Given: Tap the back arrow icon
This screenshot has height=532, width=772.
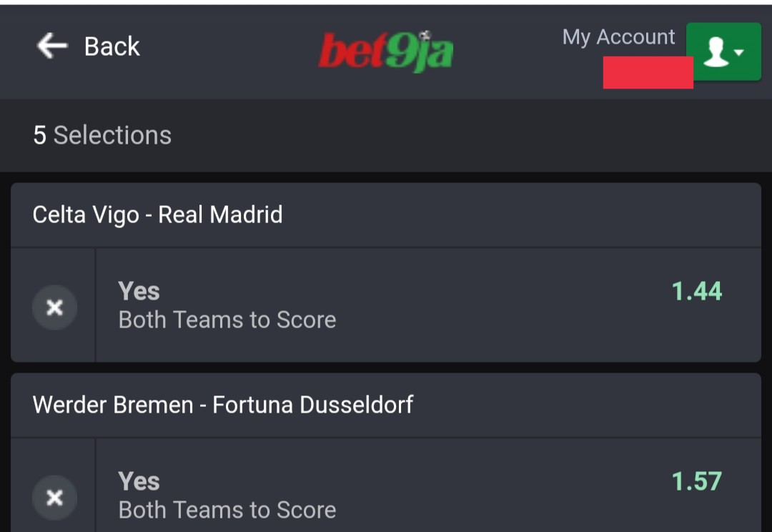Looking at the screenshot, I should pyautogui.click(x=51, y=46).
